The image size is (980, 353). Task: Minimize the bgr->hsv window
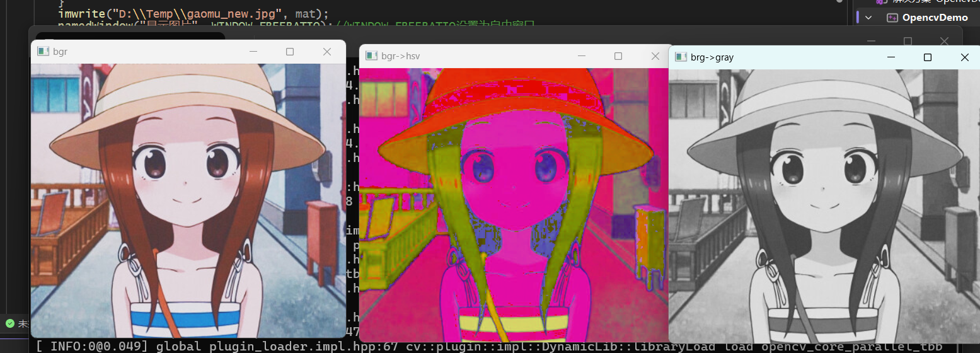coord(582,56)
